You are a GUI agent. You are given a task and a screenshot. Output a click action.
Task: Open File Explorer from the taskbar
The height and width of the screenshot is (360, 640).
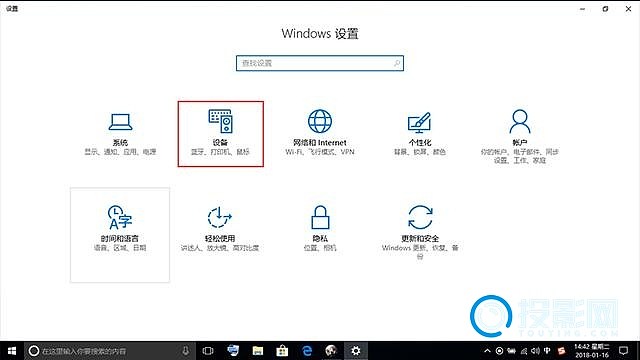click(258, 351)
